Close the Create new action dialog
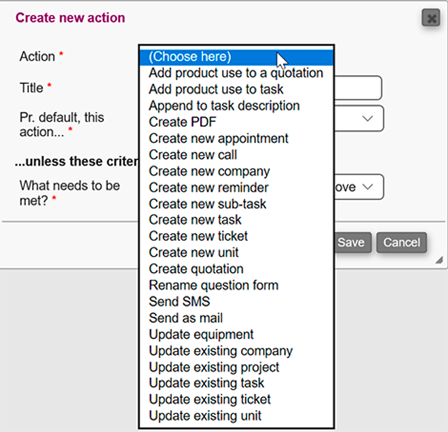Viewport: 448px width, 432px height. click(x=431, y=18)
